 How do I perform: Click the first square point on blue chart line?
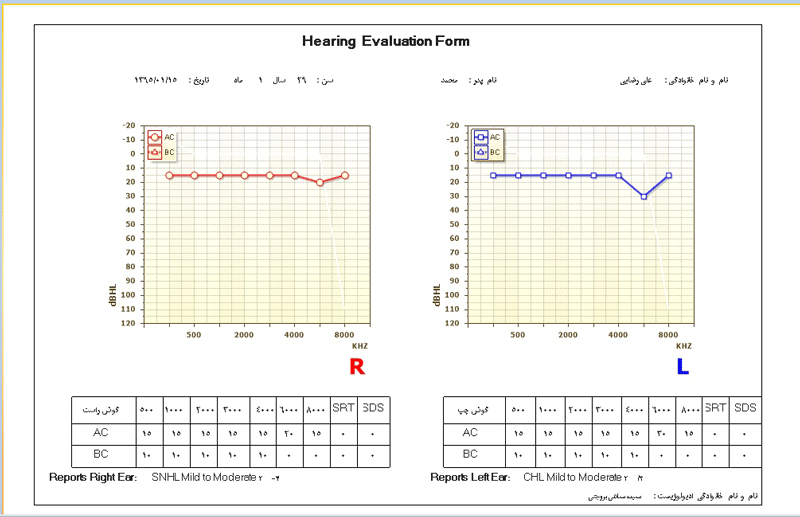493,176
